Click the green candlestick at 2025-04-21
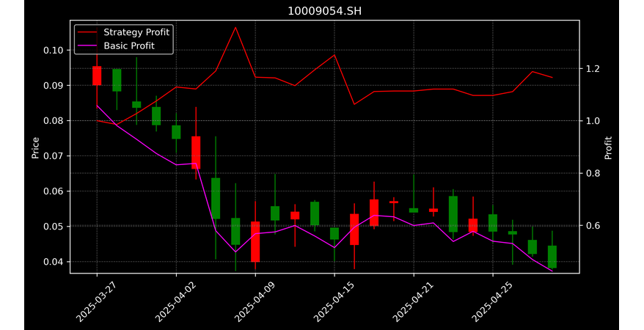The image size is (644, 330). pyautogui.click(x=414, y=210)
